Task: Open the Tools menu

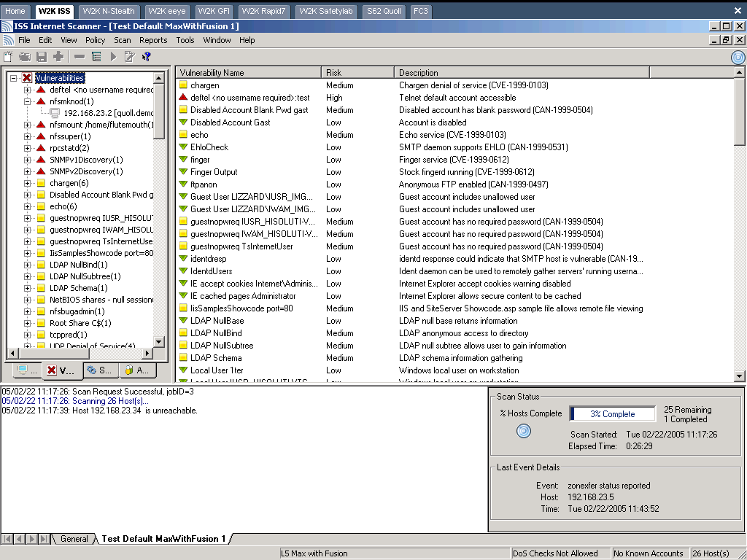Action: pyautogui.click(x=185, y=40)
